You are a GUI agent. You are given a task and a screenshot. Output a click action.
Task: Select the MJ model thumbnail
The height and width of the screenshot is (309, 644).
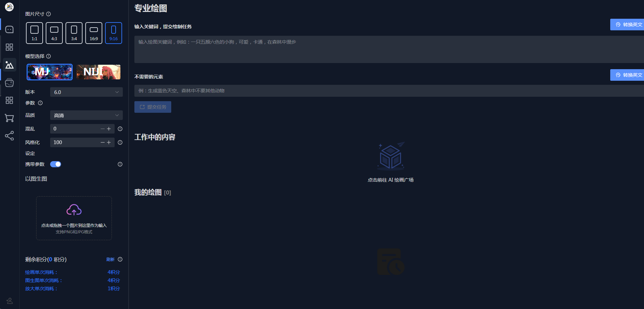point(50,72)
